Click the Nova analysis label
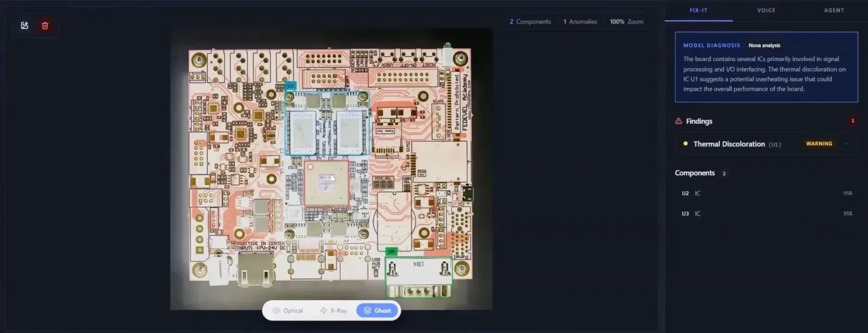Image resolution: width=868 pixels, height=333 pixels. 764,46
